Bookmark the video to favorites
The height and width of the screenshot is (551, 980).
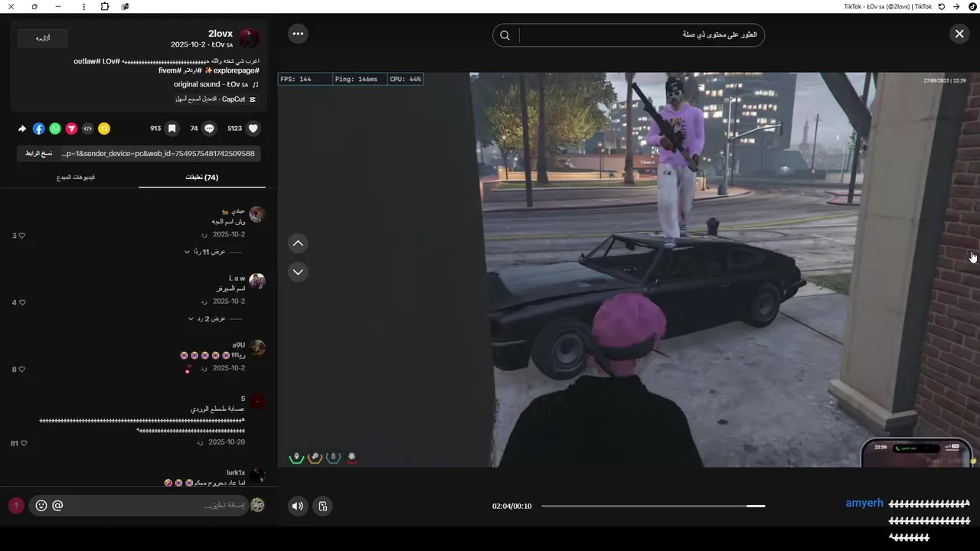tap(172, 129)
